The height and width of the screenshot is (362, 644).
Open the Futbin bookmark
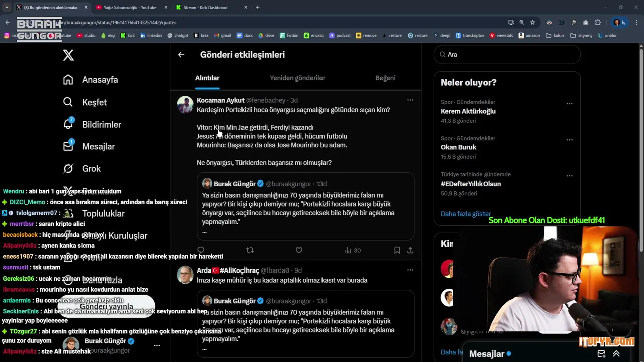(x=289, y=36)
